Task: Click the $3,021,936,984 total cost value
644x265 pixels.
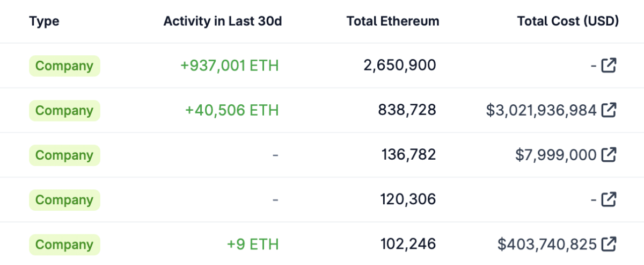Action: pos(541,111)
